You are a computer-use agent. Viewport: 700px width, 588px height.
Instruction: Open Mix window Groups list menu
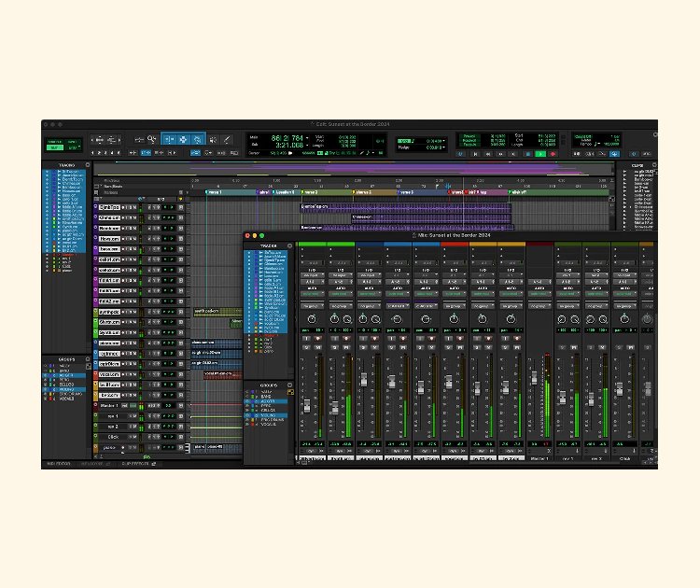click(289, 385)
